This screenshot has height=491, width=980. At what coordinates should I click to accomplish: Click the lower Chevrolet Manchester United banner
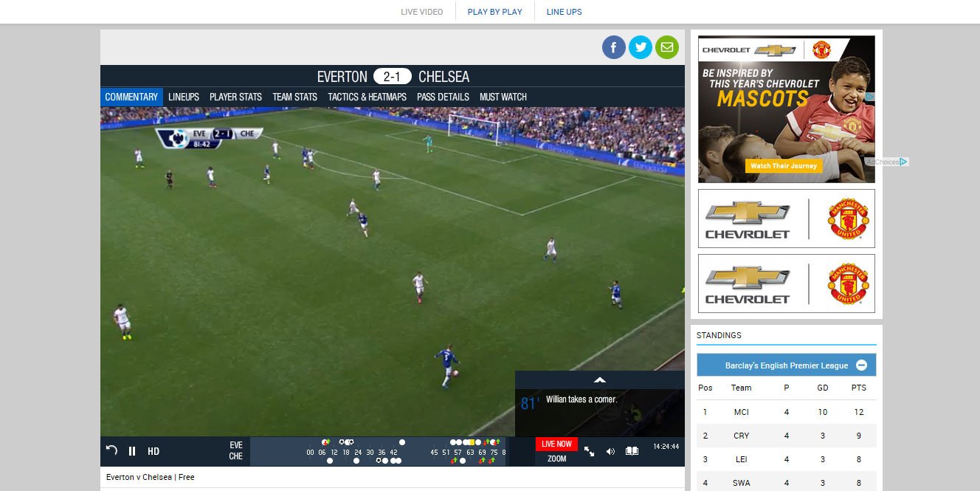coord(787,284)
